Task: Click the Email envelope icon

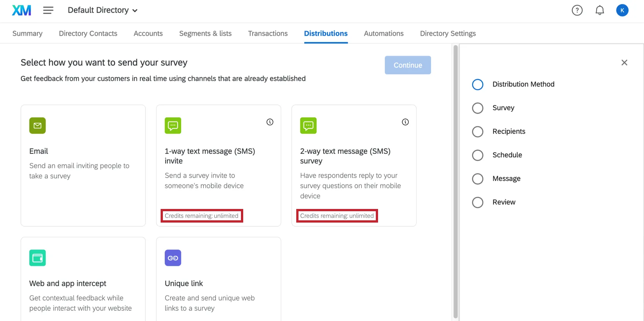Action: tap(38, 126)
